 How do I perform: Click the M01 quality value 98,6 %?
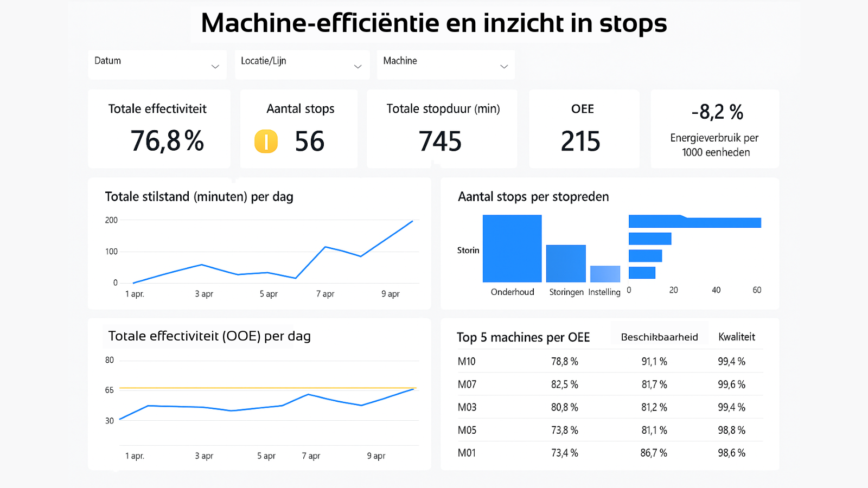pos(732,452)
